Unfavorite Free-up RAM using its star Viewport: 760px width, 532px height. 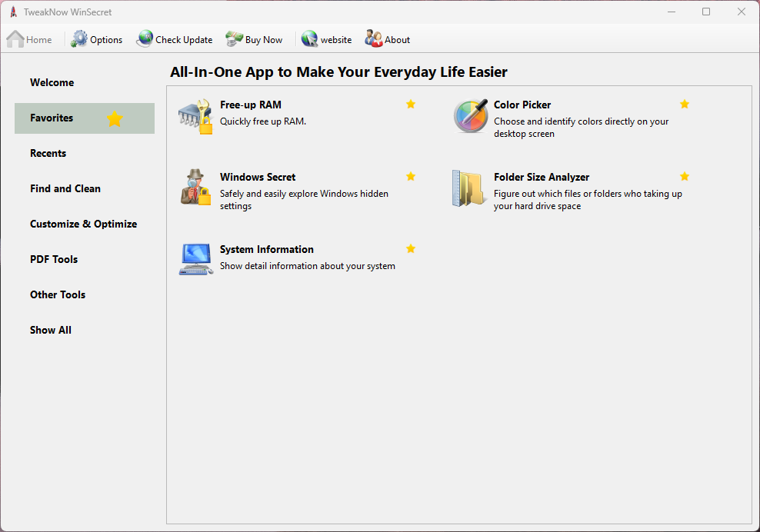(x=411, y=105)
